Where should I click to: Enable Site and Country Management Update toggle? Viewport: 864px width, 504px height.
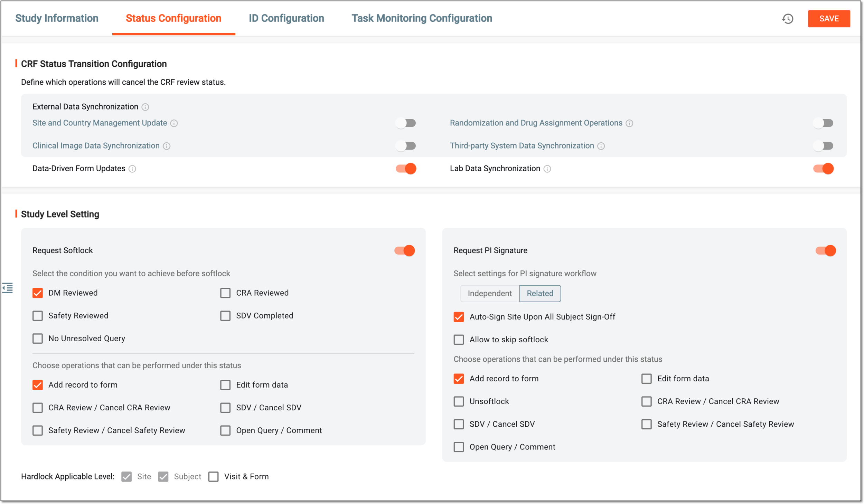point(406,123)
